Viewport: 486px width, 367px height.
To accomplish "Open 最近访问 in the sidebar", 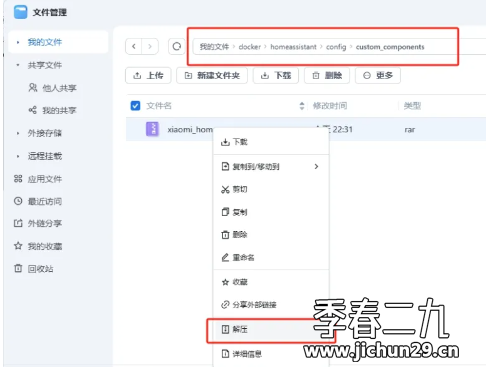I will [x=45, y=201].
